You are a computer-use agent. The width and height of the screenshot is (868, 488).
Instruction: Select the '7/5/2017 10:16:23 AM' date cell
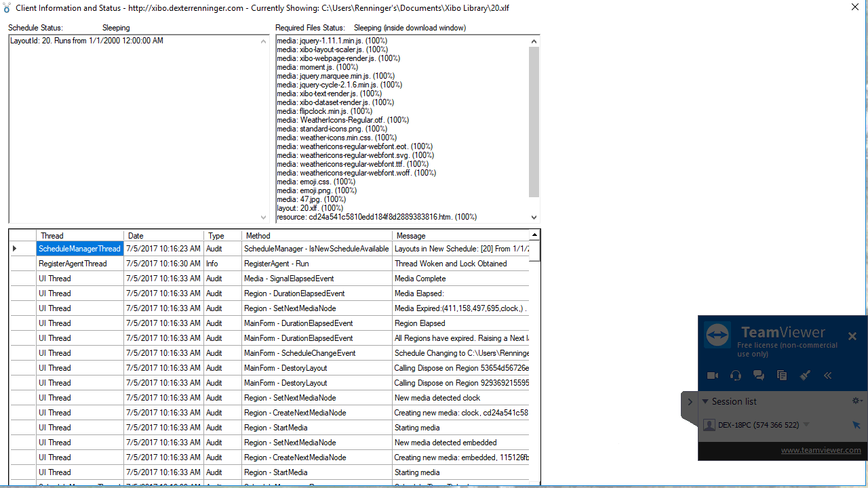coord(163,249)
